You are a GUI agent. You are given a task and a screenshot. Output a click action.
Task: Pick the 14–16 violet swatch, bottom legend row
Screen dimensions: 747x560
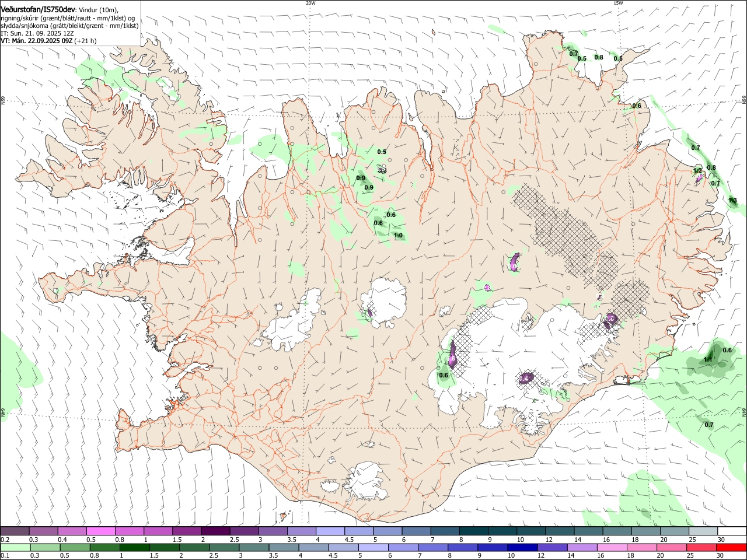tap(581, 547)
